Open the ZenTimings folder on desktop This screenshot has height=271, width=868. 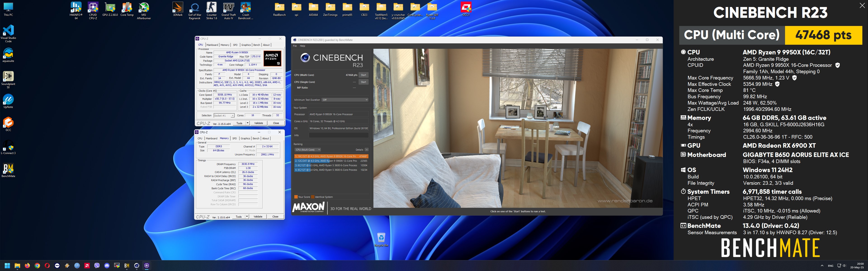[x=330, y=9]
